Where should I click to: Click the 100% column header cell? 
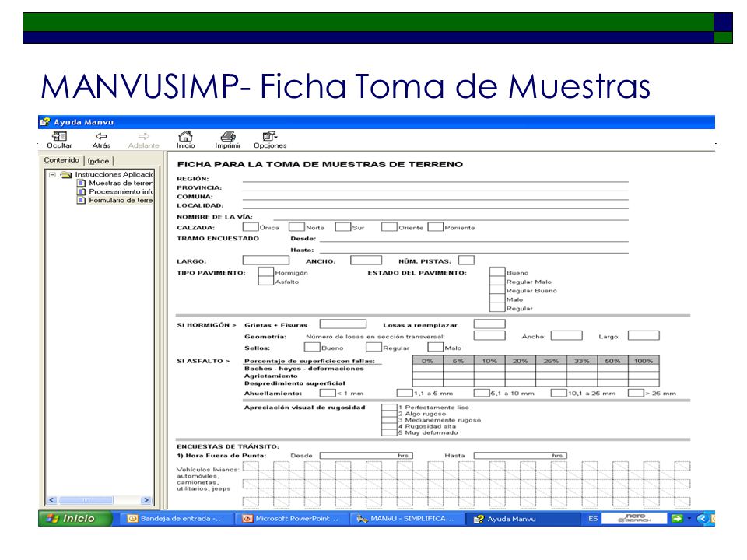pyautogui.click(x=644, y=360)
